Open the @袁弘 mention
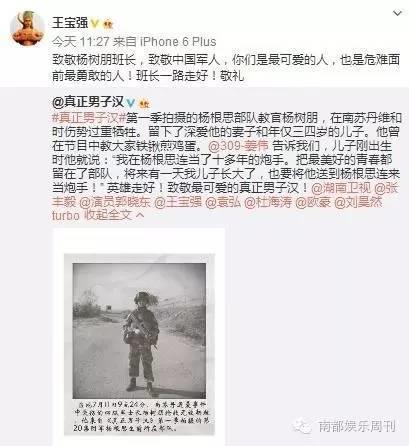The image size is (409, 446). coord(223,202)
